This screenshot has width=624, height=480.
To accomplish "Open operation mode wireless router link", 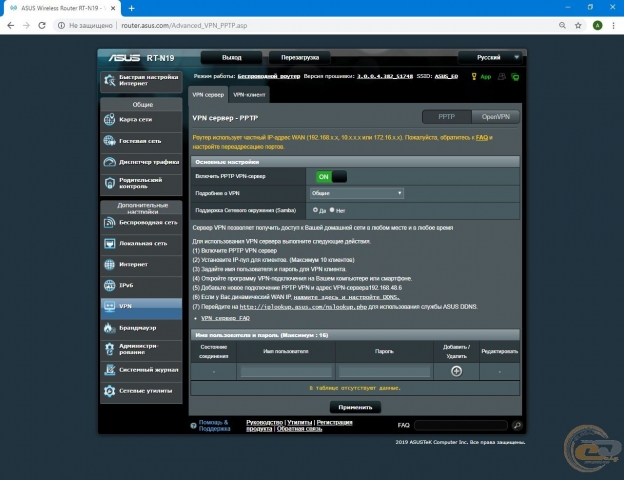I will pos(269,76).
